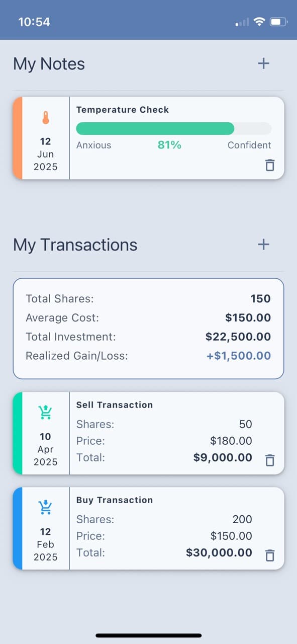Tap the My Notes section header
The width and height of the screenshot is (297, 644).
48,63
